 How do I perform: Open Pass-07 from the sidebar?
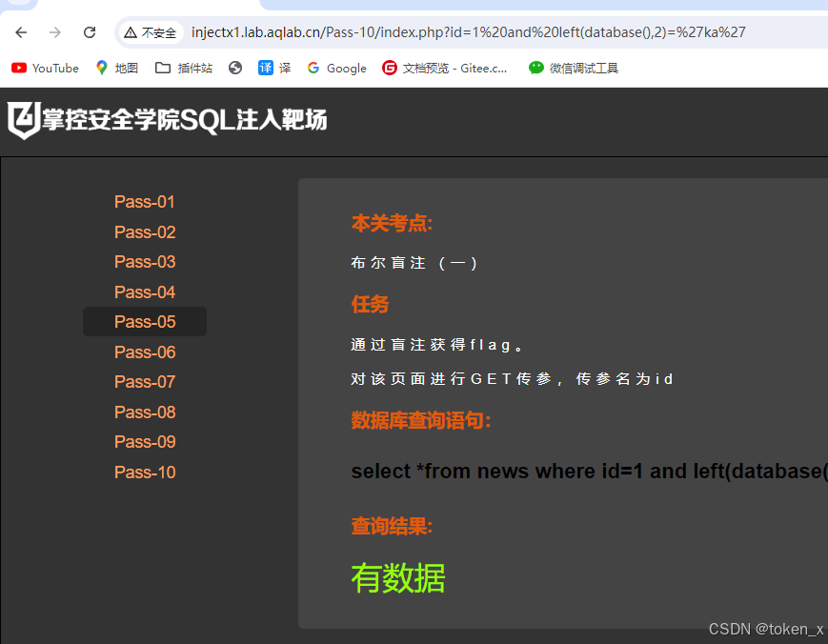click(145, 382)
